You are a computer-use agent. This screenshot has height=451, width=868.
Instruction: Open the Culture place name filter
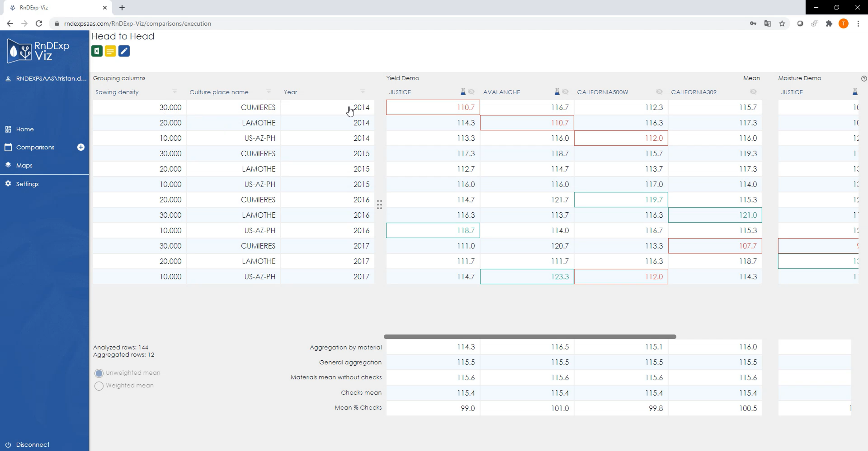[x=268, y=91]
